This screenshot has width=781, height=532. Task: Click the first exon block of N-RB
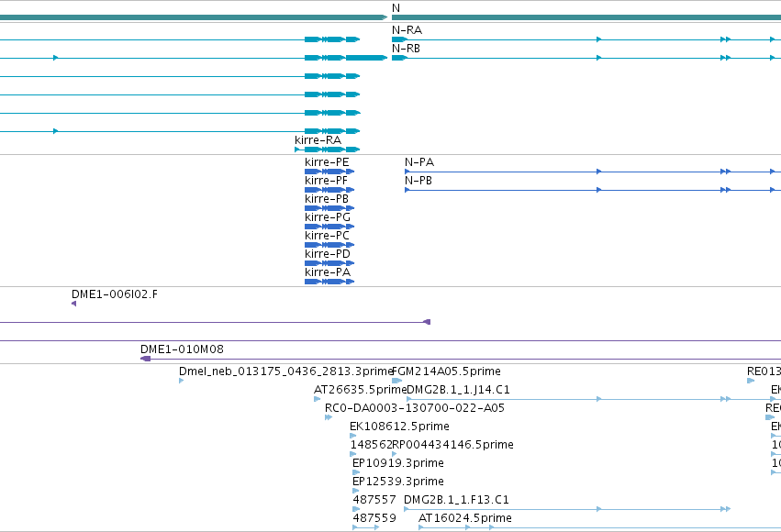point(399,58)
